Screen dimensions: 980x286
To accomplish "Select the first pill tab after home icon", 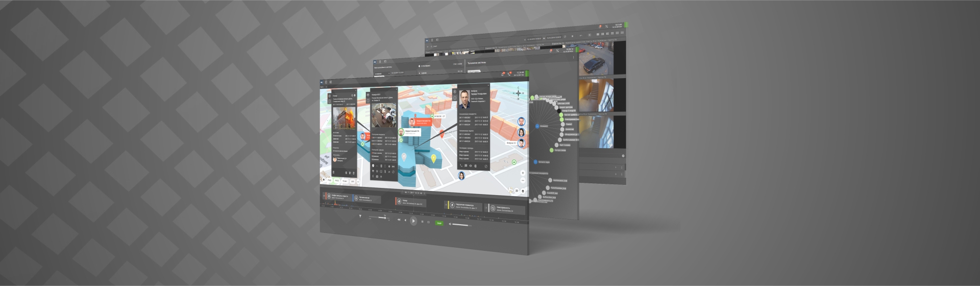I will 330,180.
